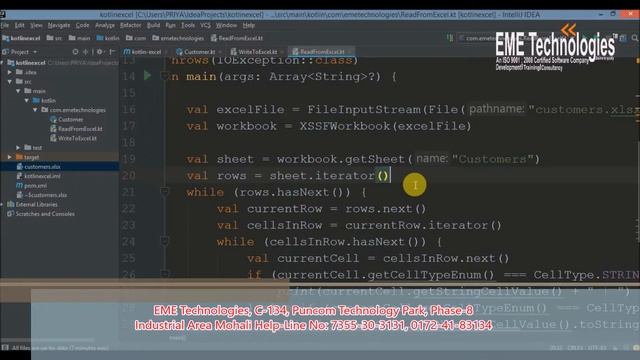Image resolution: width=640 pixels, height=360 pixels.
Task: Click FileInputStream on line 16
Action: 364,109
